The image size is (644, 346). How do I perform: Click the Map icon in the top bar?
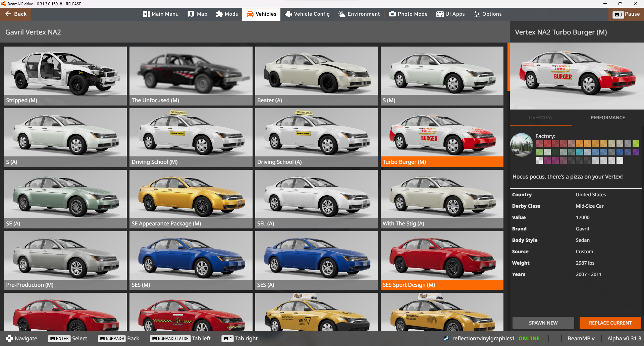click(191, 14)
